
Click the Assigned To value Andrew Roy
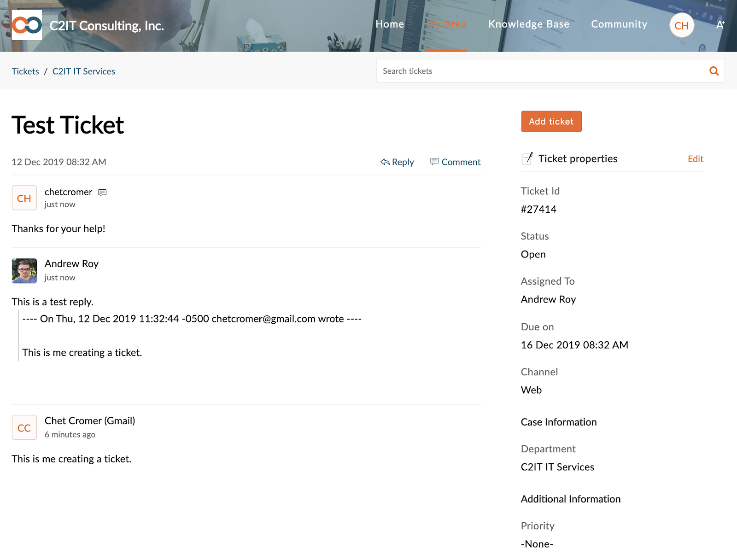(x=548, y=299)
